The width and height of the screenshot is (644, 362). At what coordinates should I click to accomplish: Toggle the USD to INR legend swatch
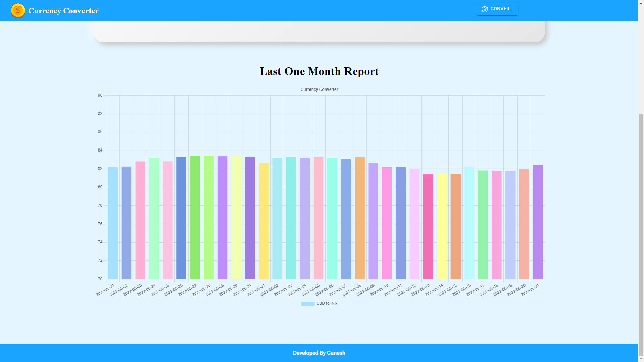coord(308,304)
